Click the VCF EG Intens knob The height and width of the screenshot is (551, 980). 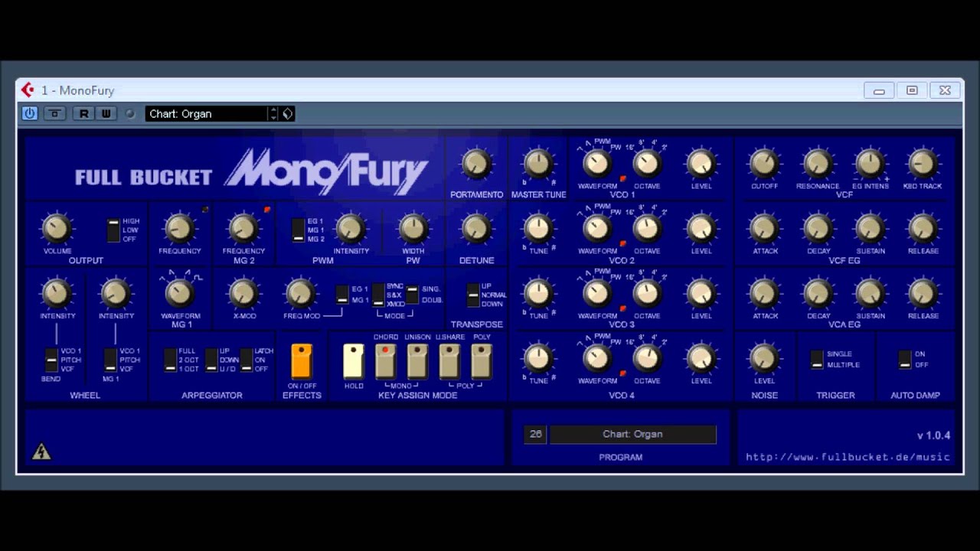tap(869, 163)
